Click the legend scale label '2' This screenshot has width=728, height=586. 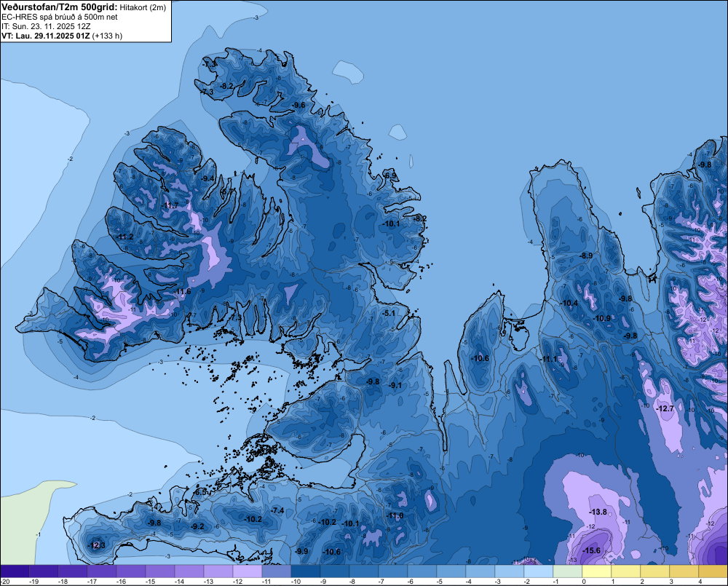(x=642, y=582)
